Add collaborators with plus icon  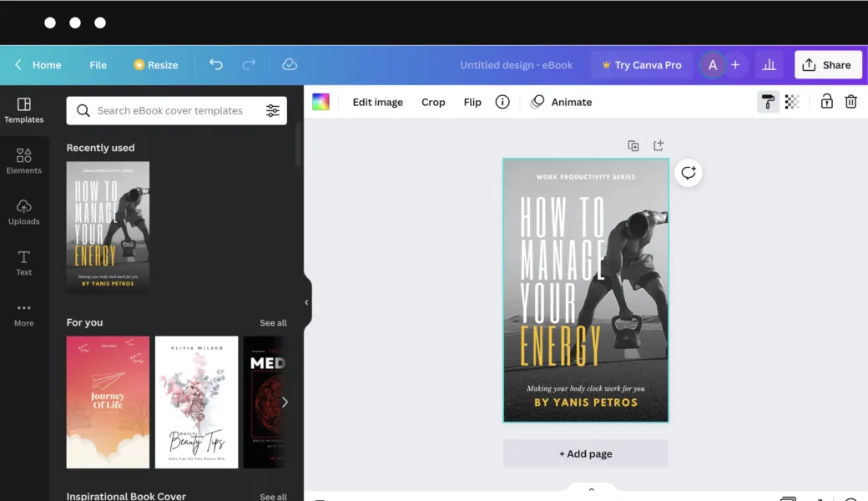tap(735, 65)
